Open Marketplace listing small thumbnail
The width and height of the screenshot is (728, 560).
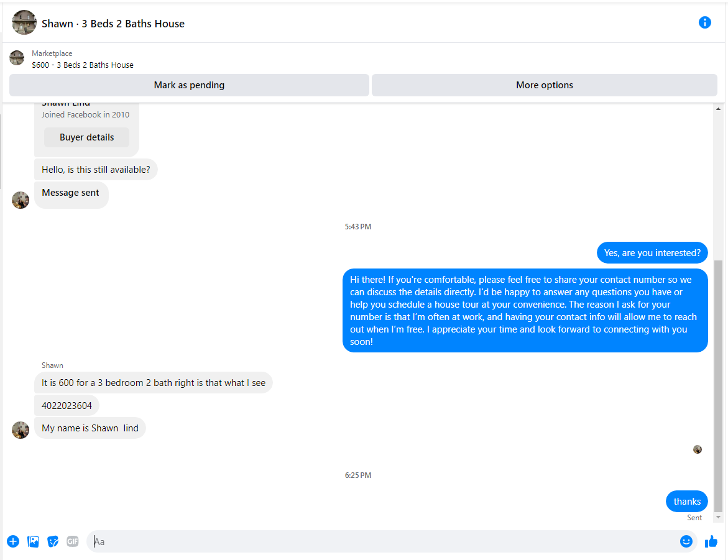tap(17, 58)
